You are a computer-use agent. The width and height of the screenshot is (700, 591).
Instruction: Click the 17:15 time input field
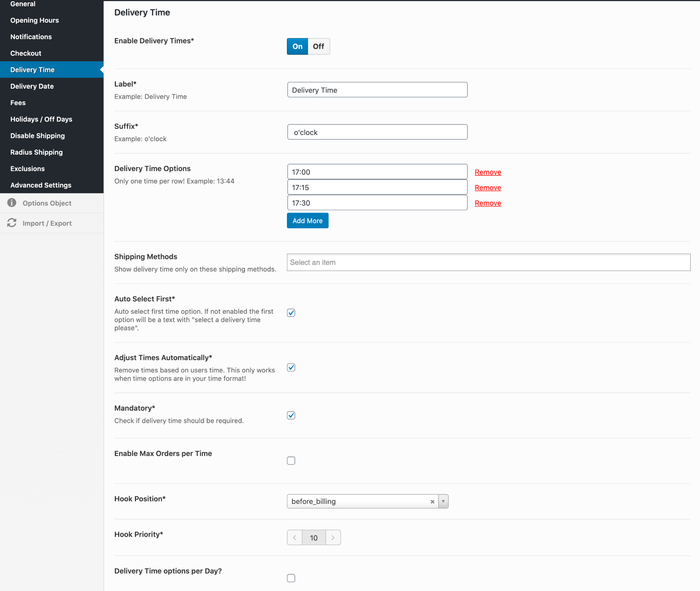pos(377,187)
